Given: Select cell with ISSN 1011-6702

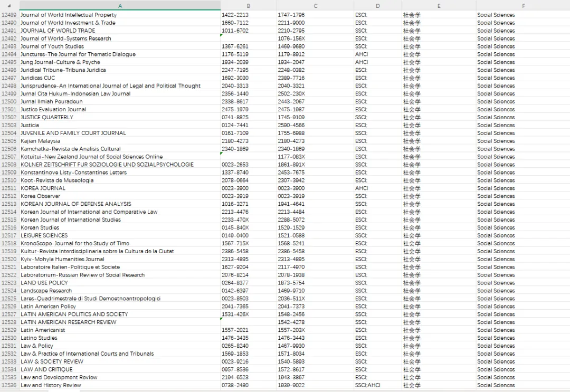Looking at the screenshot, I should click(x=248, y=31).
